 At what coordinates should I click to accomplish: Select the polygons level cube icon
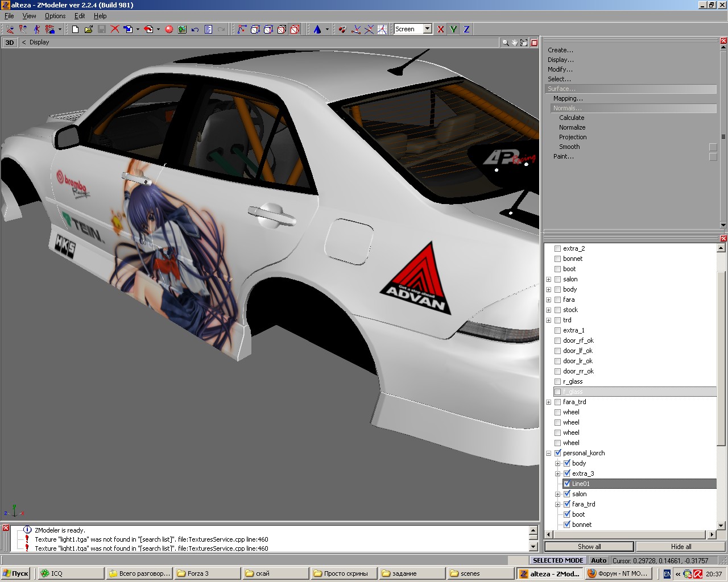(x=268, y=29)
